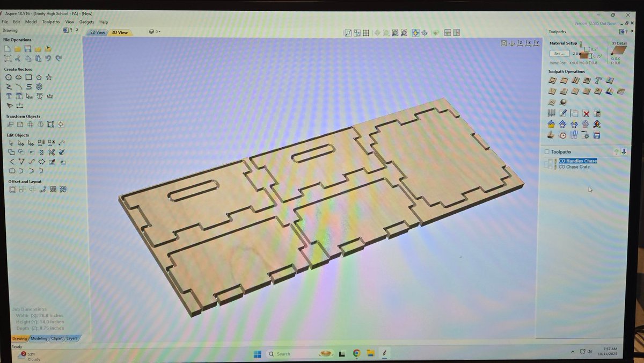Click the Undo arrow icon

point(48,58)
